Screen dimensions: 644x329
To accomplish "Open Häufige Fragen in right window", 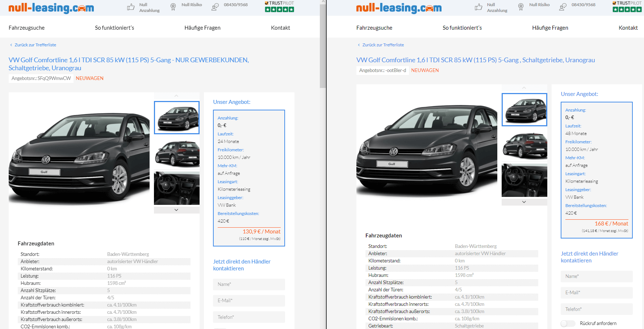I will pyautogui.click(x=550, y=28).
